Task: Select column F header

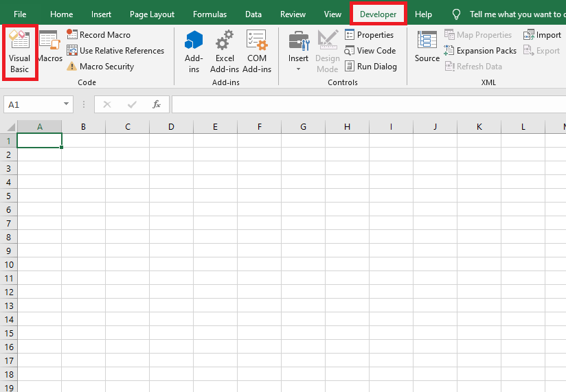Action: tap(259, 126)
